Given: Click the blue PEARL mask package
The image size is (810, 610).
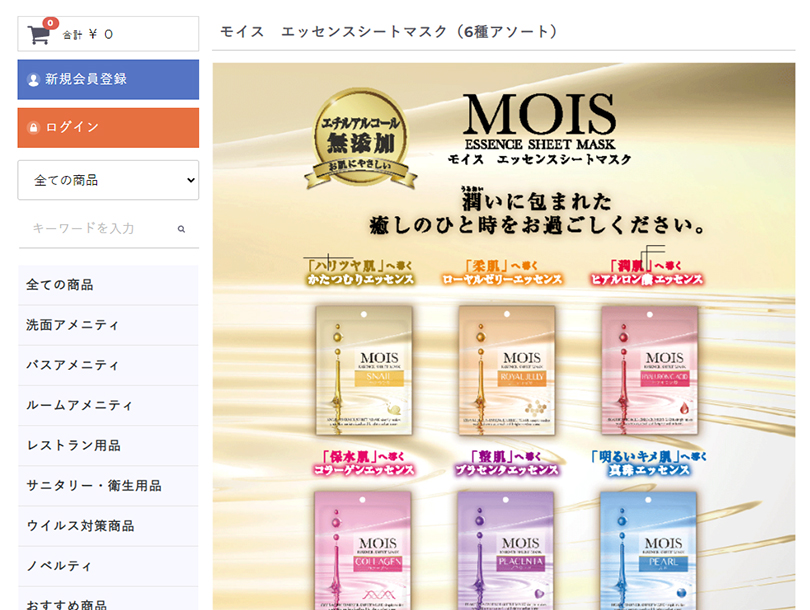Looking at the screenshot, I should click(x=648, y=551).
